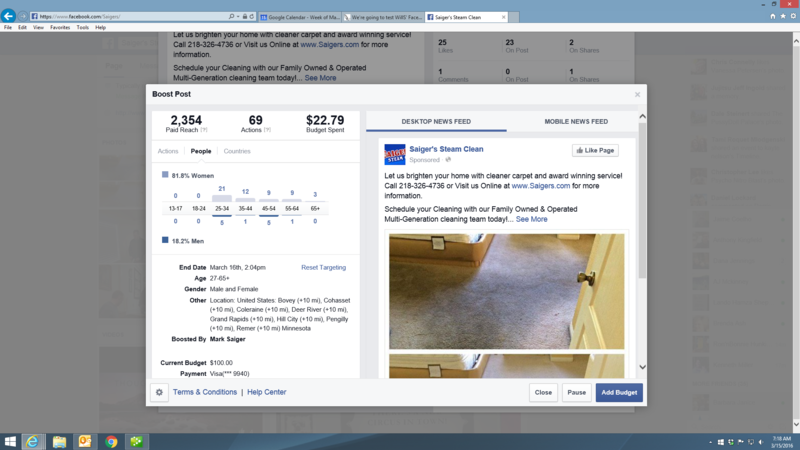Open the Terms & Conditions link
The width and height of the screenshot is (800, 450).
click(x=205, y=392)
